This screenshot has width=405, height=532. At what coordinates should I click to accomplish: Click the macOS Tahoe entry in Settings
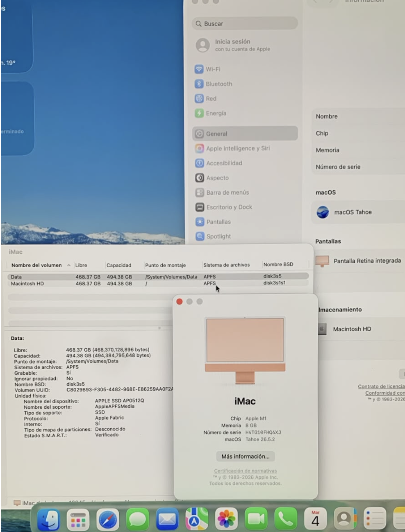point(358,212)
